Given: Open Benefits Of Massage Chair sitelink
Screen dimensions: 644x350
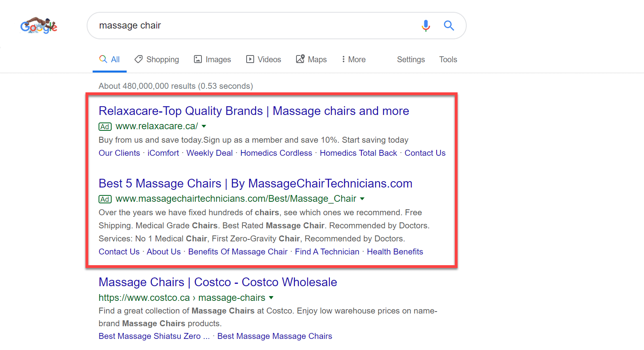Looking at the screenshot, I should (x=238, y=252).
